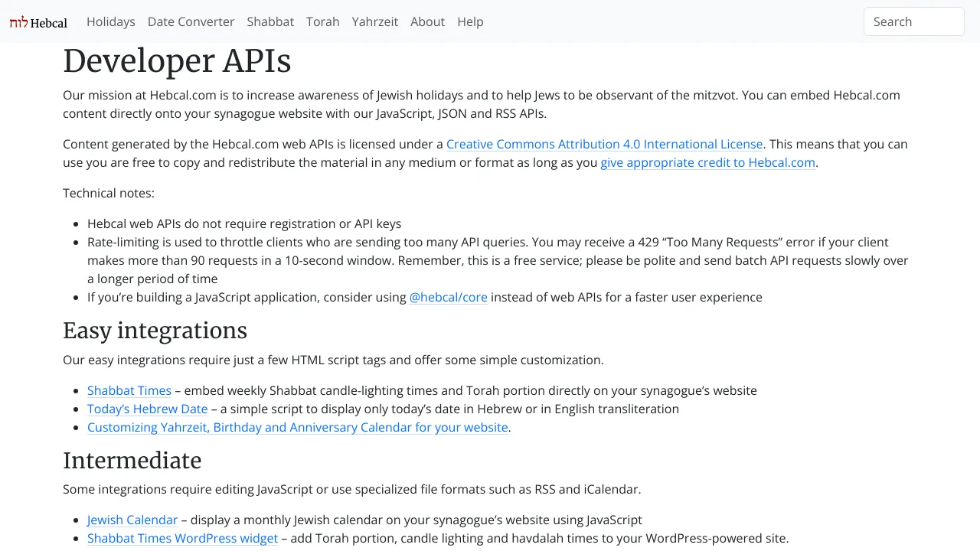Click the 'Hebcal web APIs do not require registration' bullet
Screen dimensions: 980x551
pyautogui.click(x=244, y=223)
